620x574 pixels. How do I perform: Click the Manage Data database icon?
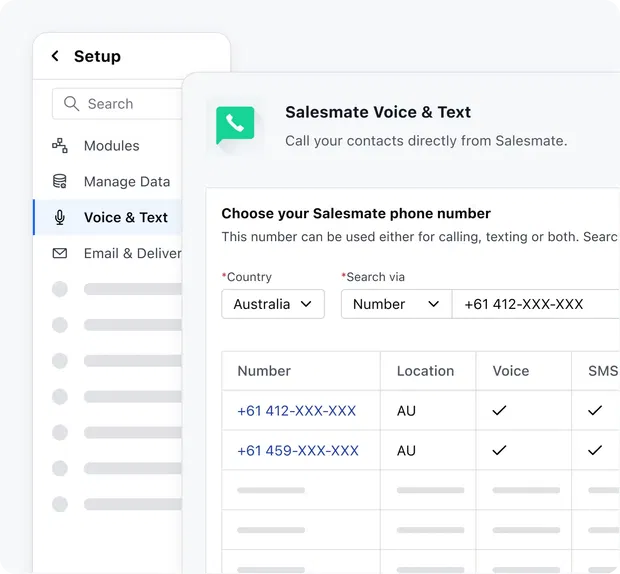pyautogui.click(x=60, y=181)
